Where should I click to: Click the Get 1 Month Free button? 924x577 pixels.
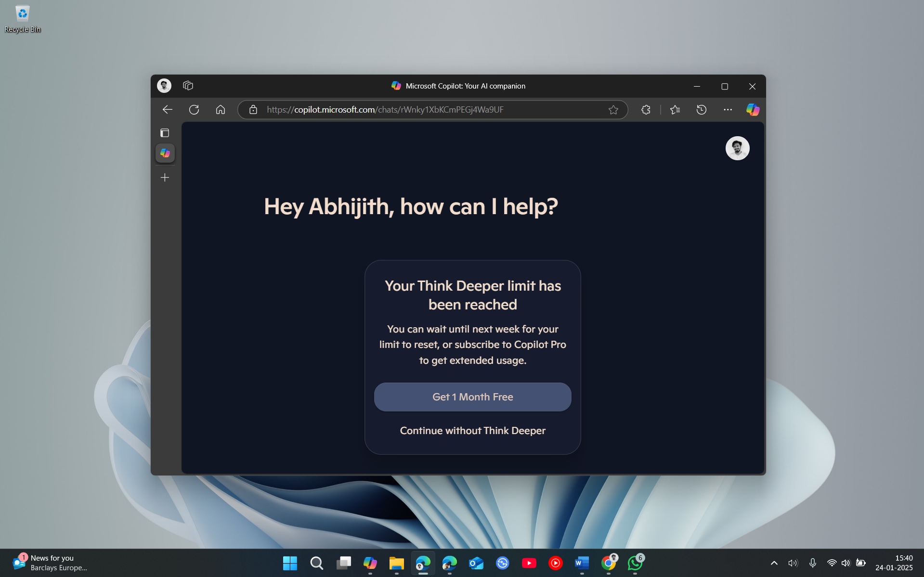(x=472, y=397)
